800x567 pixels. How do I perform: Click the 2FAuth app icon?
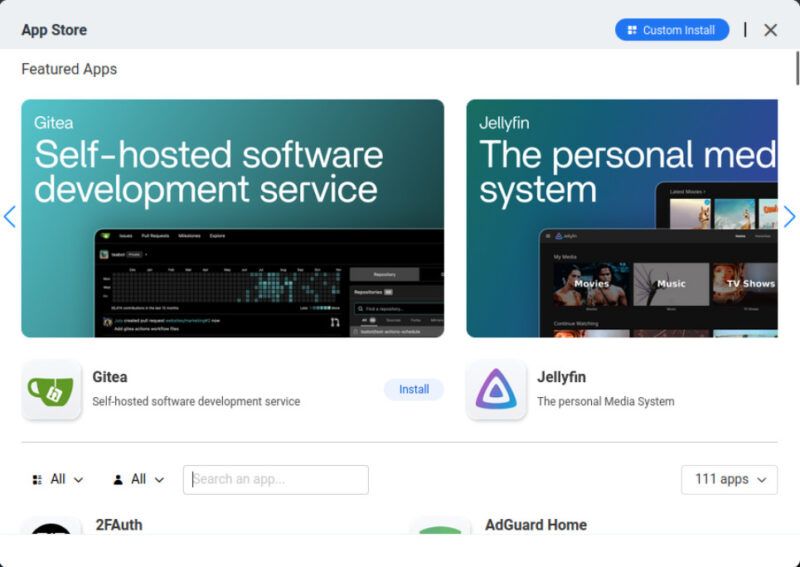pos(51,528)
